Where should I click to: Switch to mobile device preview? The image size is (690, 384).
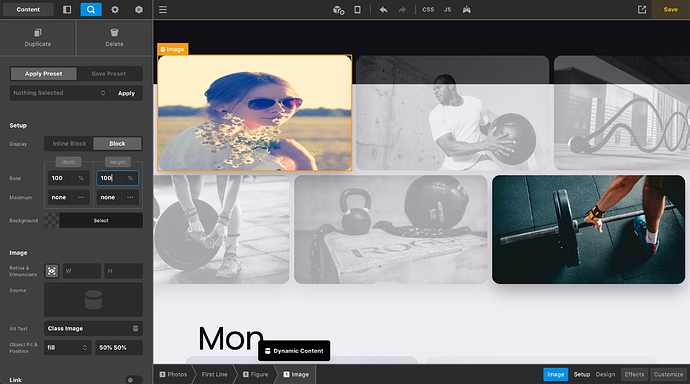(357, 9)
